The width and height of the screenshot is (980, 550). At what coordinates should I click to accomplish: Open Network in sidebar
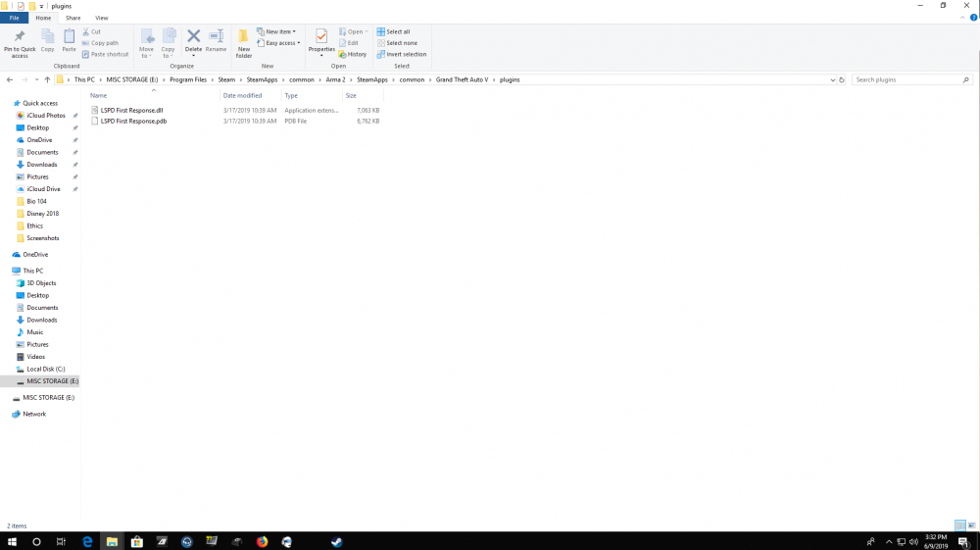point(33,414)
